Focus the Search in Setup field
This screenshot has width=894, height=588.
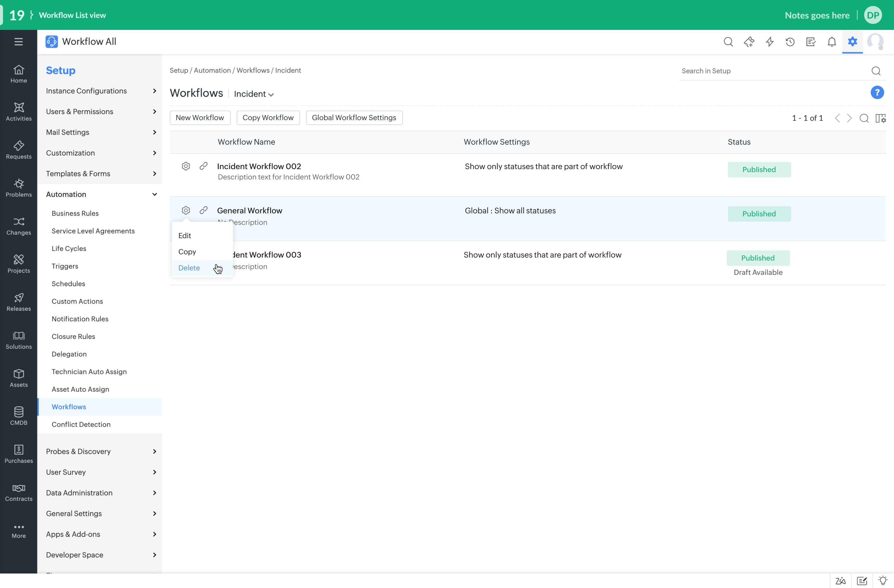point(774,71)
